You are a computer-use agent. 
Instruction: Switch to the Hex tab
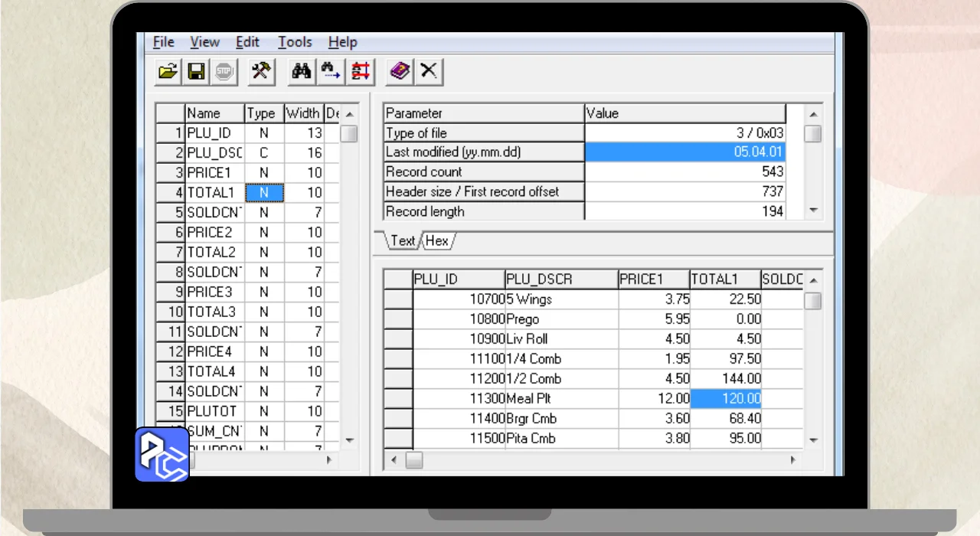click(x=437, y=240)
